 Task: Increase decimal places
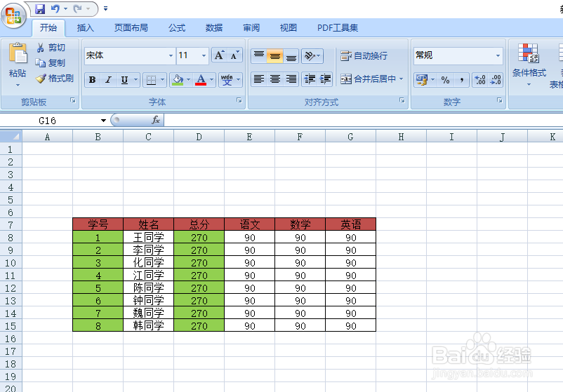pos(480,80)
